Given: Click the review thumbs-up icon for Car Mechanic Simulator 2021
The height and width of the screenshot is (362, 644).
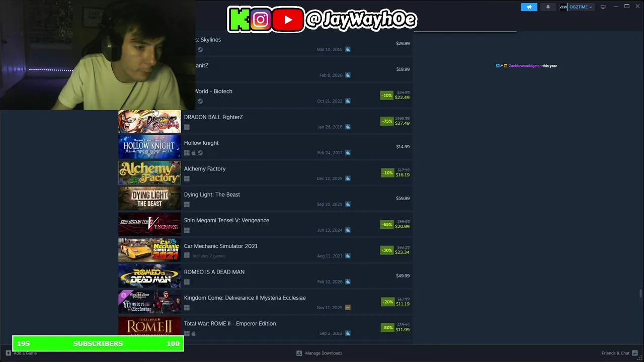Looking at the screenshot, I should coord(348,256).
